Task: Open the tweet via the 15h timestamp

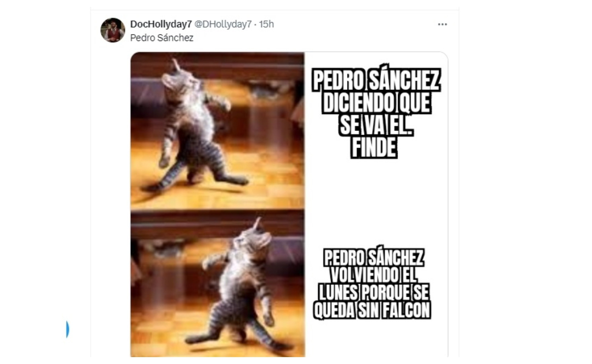Action: [266, 24]
